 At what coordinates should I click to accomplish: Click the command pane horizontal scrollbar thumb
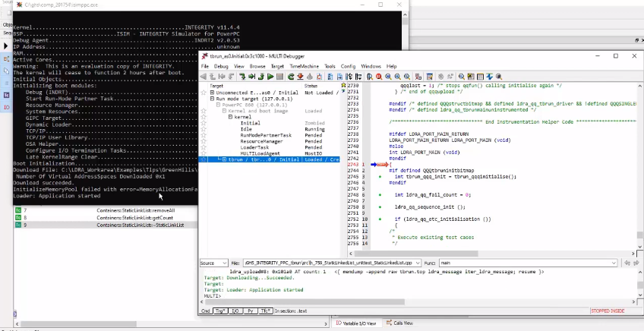pos(304,302)
